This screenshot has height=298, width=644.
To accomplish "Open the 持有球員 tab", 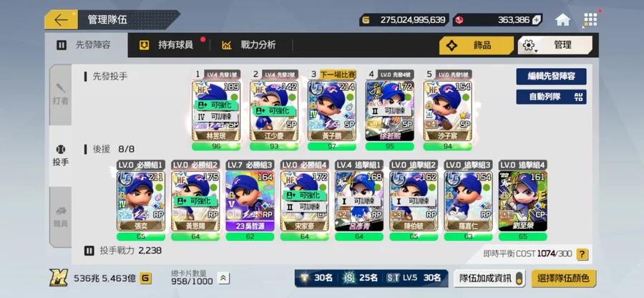I will [x=169, y=45].
